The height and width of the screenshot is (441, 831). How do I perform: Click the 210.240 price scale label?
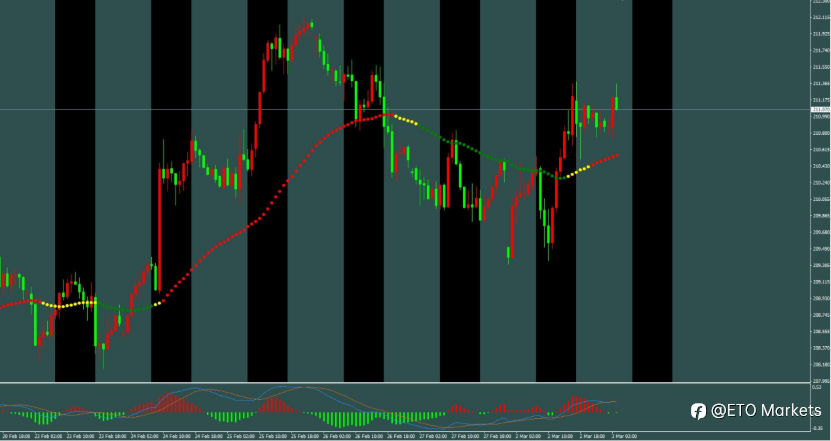coord(821,182)
